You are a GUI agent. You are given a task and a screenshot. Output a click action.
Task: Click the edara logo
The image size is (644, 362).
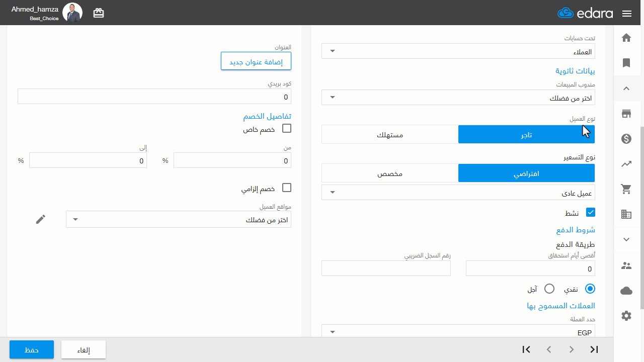[585, 13]
